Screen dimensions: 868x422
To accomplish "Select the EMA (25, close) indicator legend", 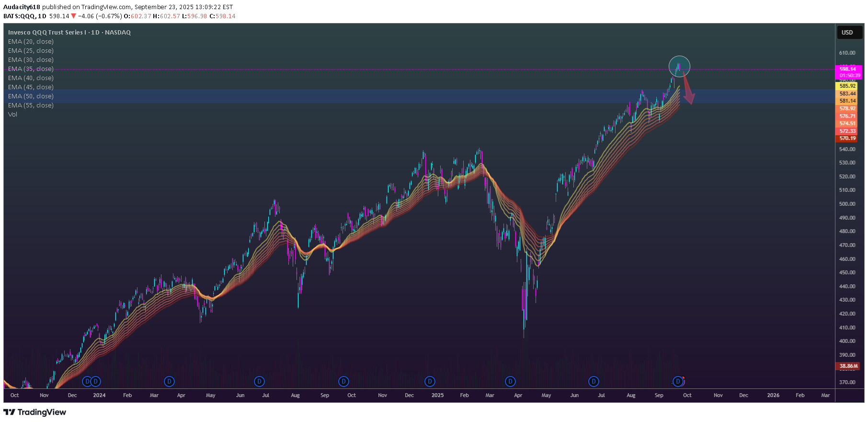I will (x=31, y=51).
